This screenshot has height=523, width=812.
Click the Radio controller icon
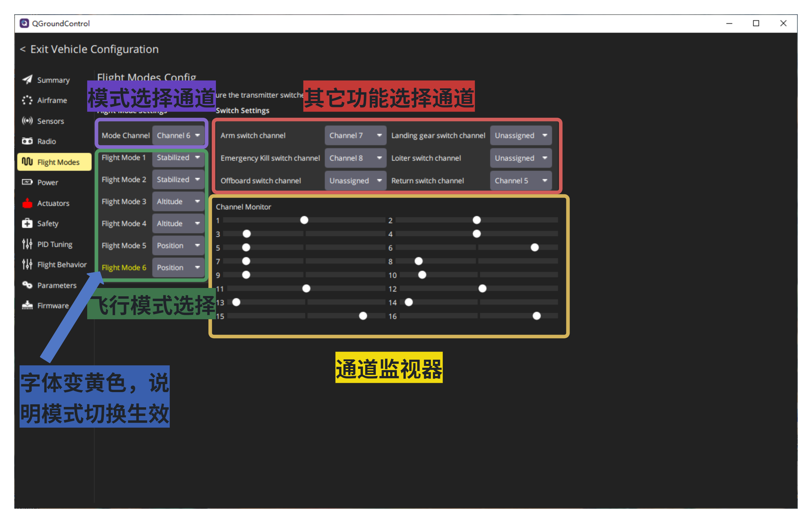(27, 141)
